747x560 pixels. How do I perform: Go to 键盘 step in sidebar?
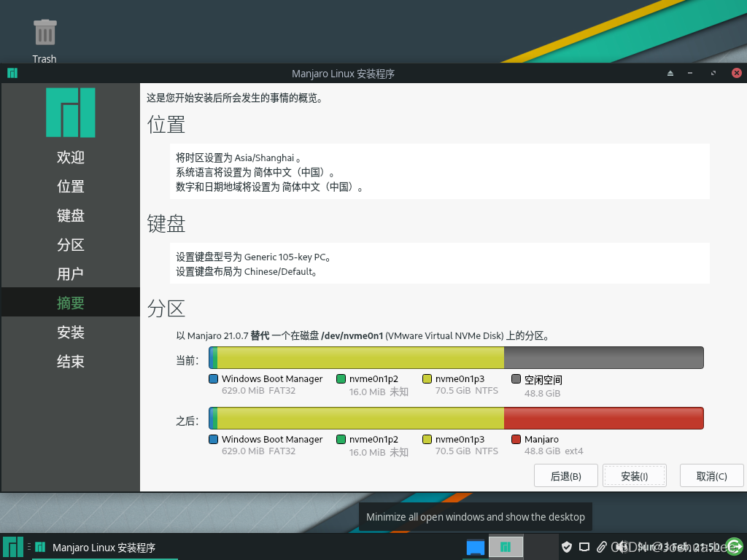(71, 215)
